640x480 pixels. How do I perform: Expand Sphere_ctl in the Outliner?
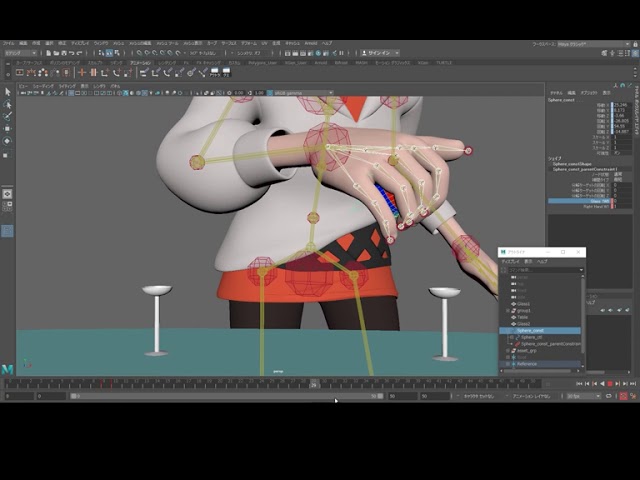point(511,338)
